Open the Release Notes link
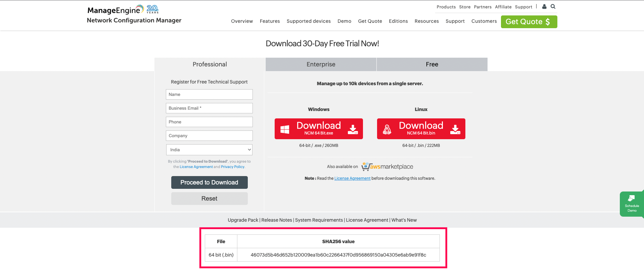The width and height of the screenshot is (644, 273). coord(277,220)
